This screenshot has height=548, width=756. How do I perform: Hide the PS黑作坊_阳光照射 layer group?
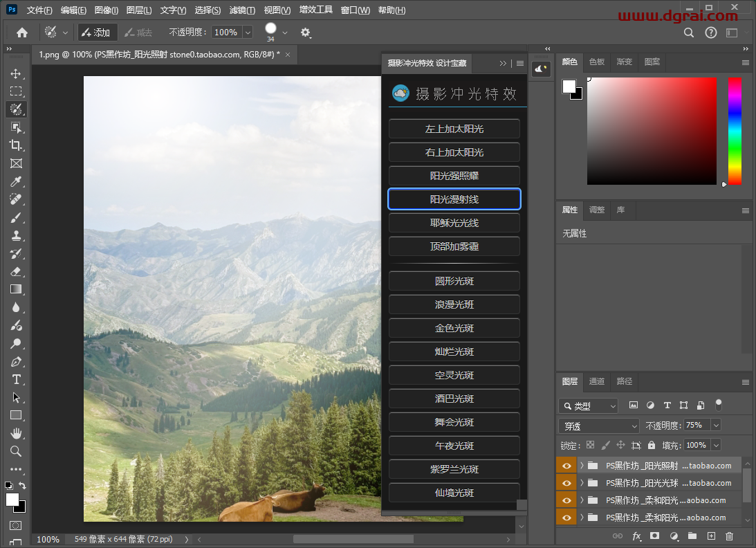[x=566, y=466]
